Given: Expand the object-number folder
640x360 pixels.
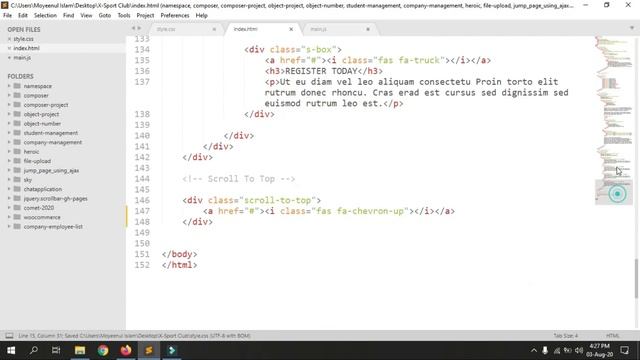Looking at the screenshot, I should pyautogui.click(x=9, y=124).
